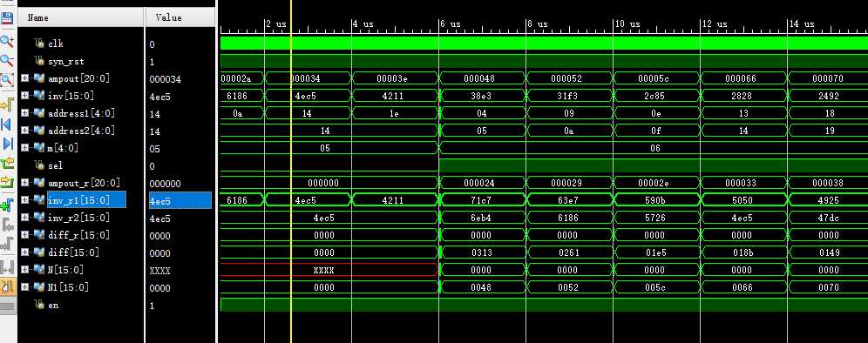Click the XXXX value of N[15:0]
The height and width of the screenshot is (343, 868).
coord(160,271)
